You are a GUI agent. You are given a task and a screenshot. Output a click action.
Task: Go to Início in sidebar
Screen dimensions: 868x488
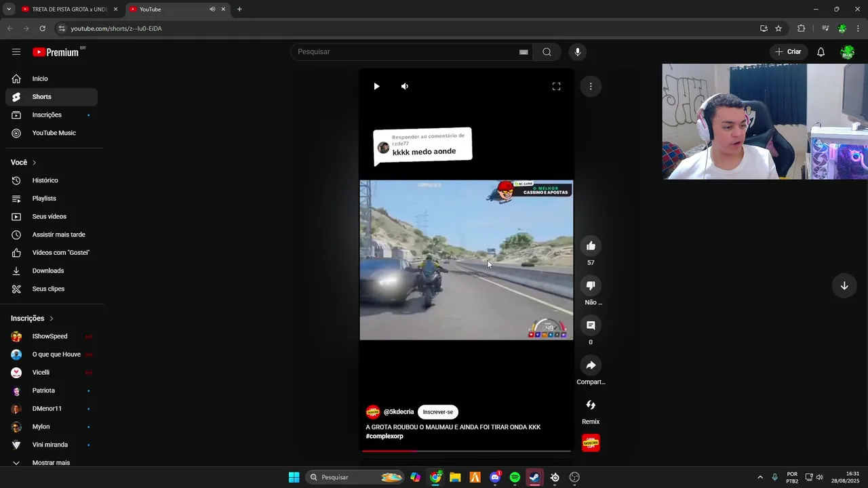52,79
